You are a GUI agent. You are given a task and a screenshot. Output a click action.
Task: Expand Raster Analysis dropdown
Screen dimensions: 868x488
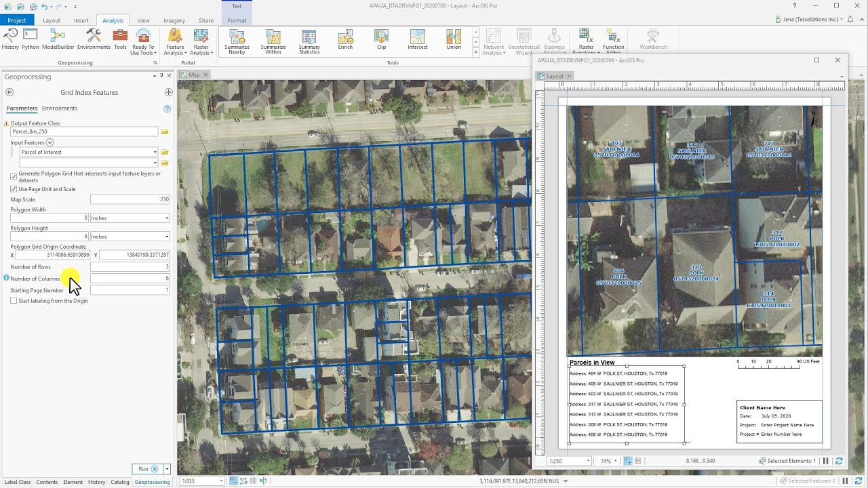click(x=201, y=41)
